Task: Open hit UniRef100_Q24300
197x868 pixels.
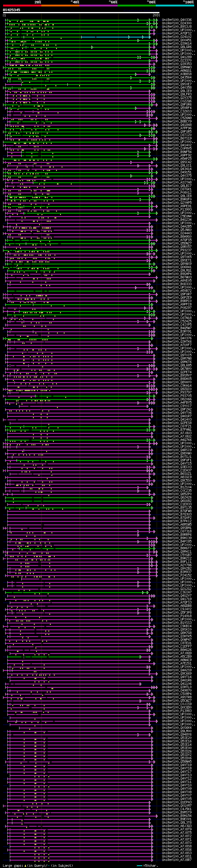Action: [177, 23]
